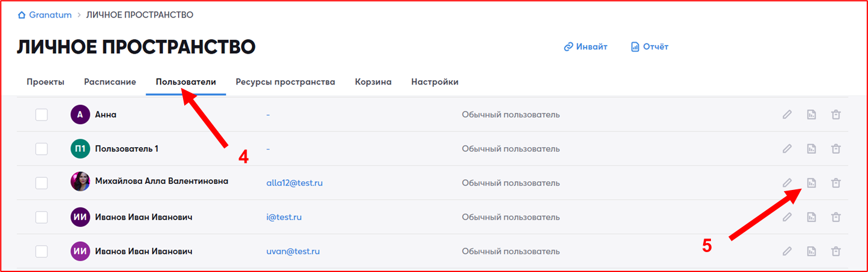Click the Инвайт link button
This screenshot has height=272, width=868.
pyautogui.click(x=585, y=46)
